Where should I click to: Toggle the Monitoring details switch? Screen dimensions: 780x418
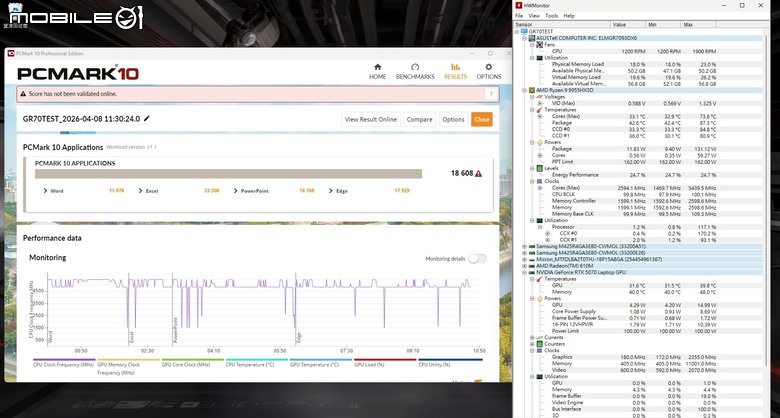pyautogui.click(x=477, y=258)
